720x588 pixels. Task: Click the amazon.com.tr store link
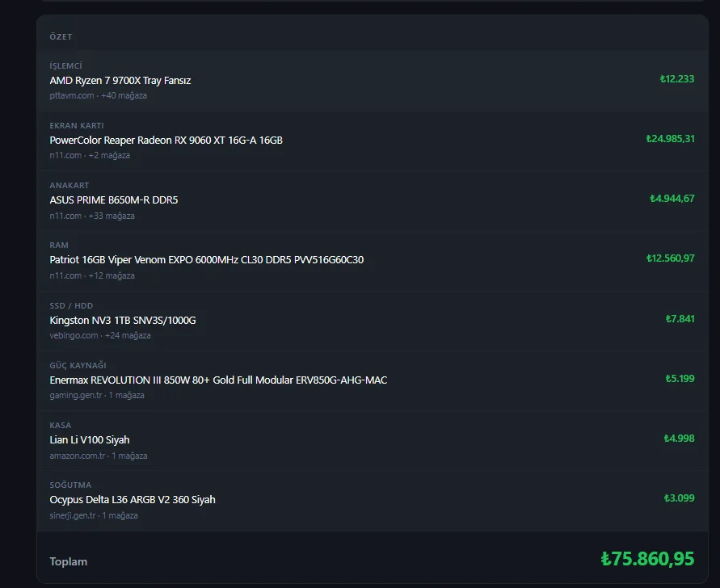click(77, 456)
